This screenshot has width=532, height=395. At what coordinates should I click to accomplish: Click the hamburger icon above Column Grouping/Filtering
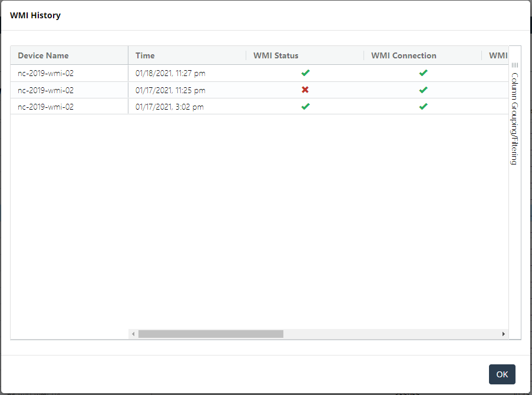pos(514,65)
